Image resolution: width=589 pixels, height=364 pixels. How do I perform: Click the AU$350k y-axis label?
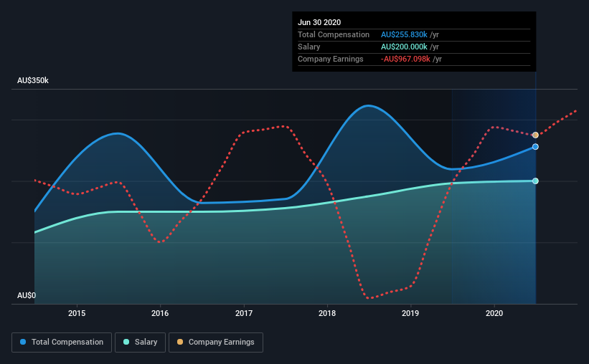point(33,81)
